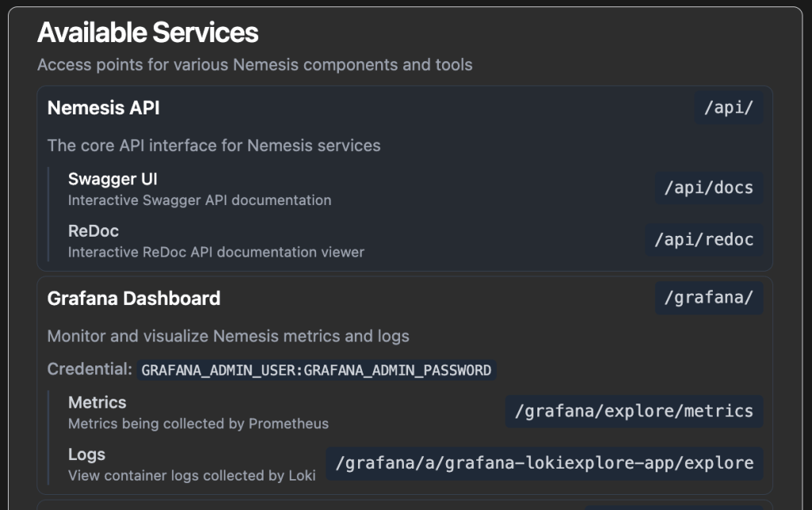Screen dimensions: 812x510
Task: Click the Available Services page heading
Action: tap(148, 33)
